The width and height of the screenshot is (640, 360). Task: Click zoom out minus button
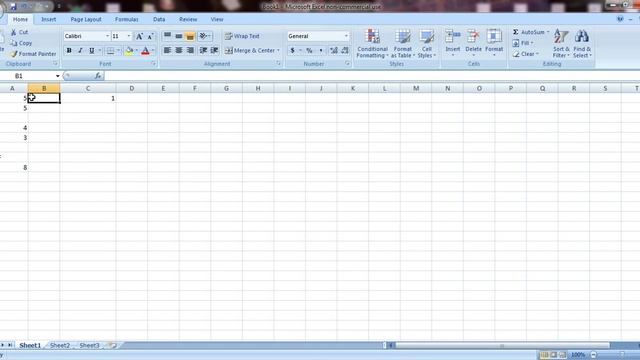click(x=594, y=355)
